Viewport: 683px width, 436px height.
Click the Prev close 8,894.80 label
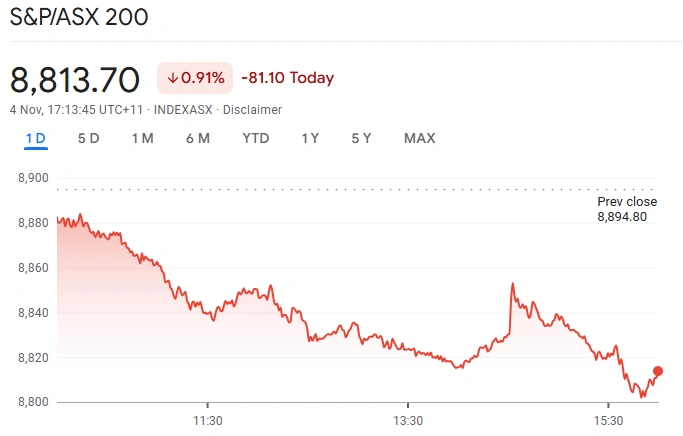(627, 208)
